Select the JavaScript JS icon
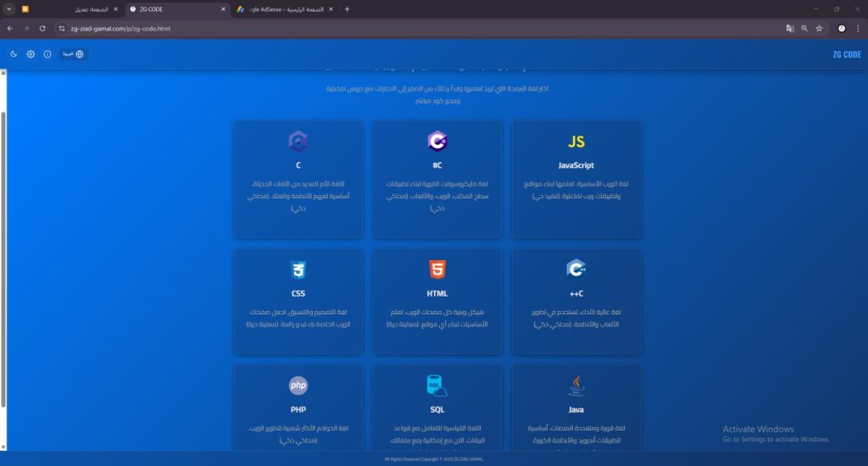This screenshot has height=466, width=868. (x=576, y=141)
